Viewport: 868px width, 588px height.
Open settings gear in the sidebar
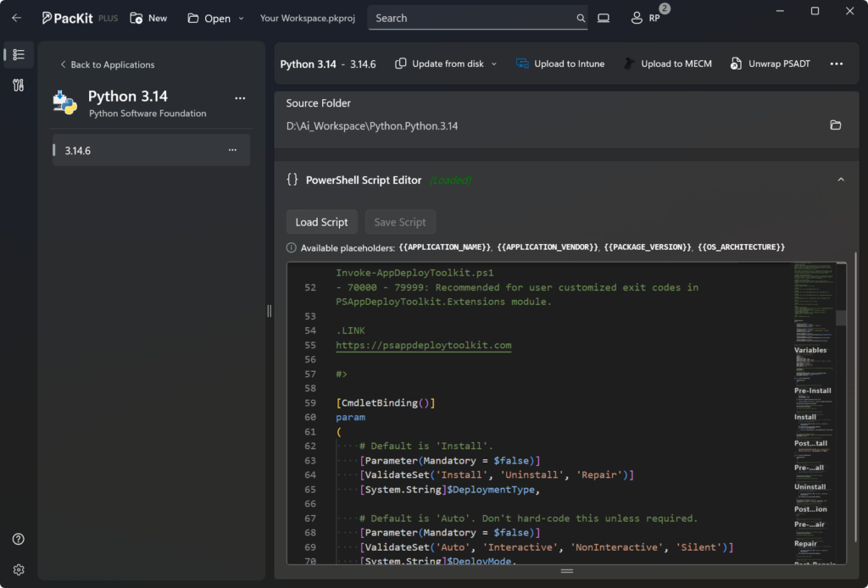click(x=19, y=569)
